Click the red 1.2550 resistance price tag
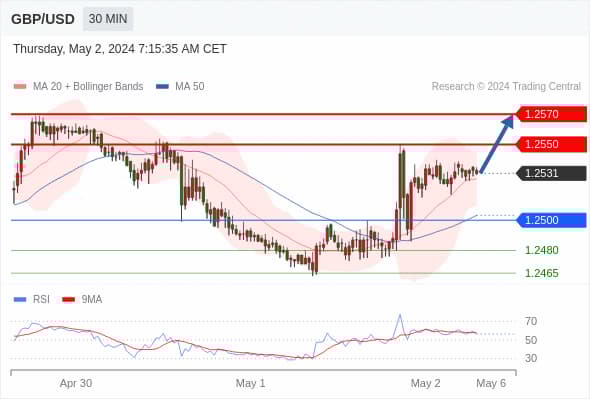This screenshot has width=590, height=400. 551,144
